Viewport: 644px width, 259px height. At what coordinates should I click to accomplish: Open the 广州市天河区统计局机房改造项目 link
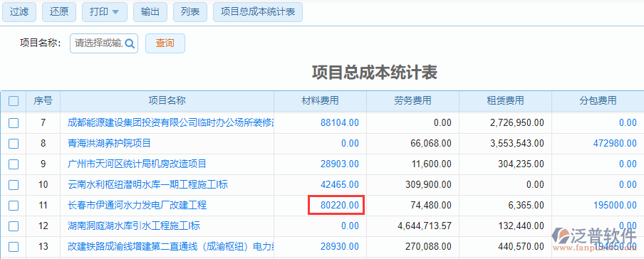click(x=137, y=164)
